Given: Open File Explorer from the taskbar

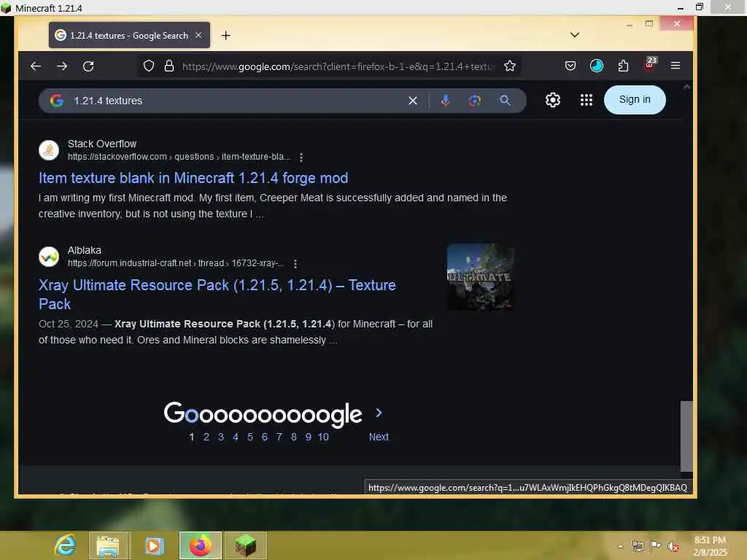Looking at the screenshot, I should (x=108, y=545).
